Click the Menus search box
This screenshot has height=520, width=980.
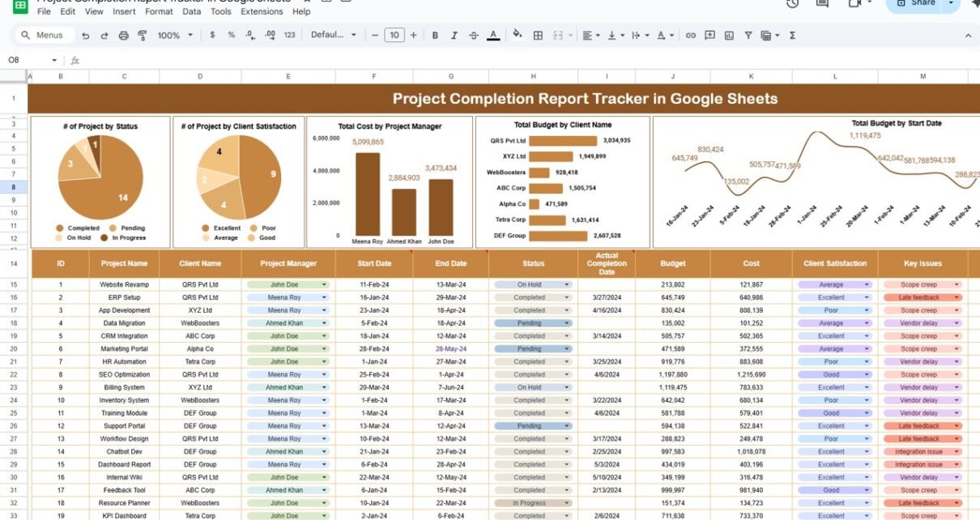pos(45,36)
